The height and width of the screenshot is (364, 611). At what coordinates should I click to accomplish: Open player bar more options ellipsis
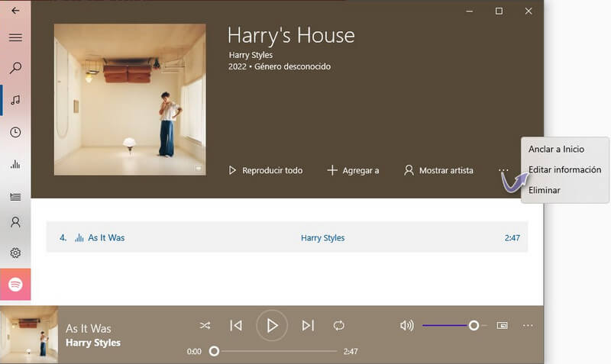click(528, 325)
